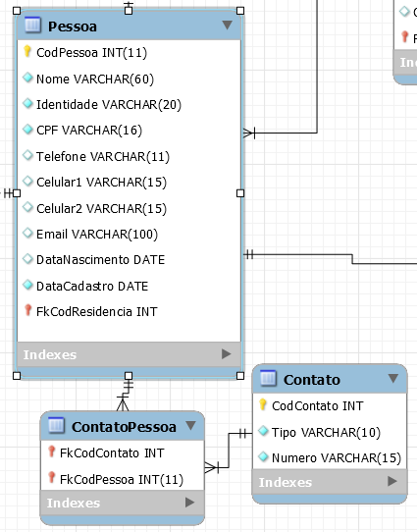This screenshot has height=532, width=417.
Task: Click the Nome column diamond icon
Action: tap(27, 78)
